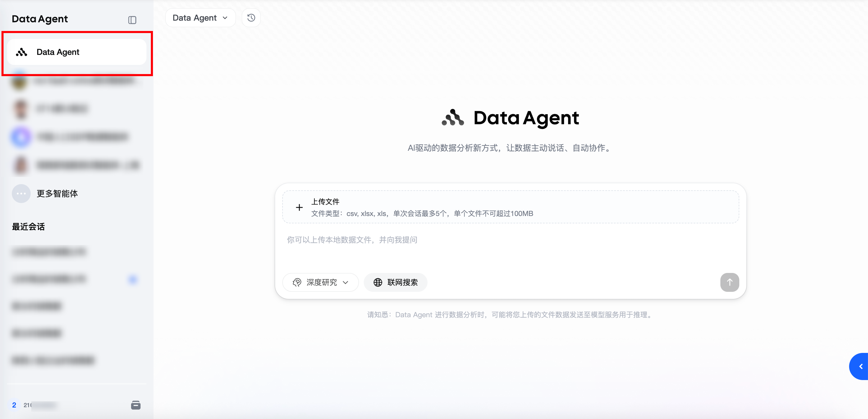Toggle 联网搜索 web search

click(x=395, y=282)
